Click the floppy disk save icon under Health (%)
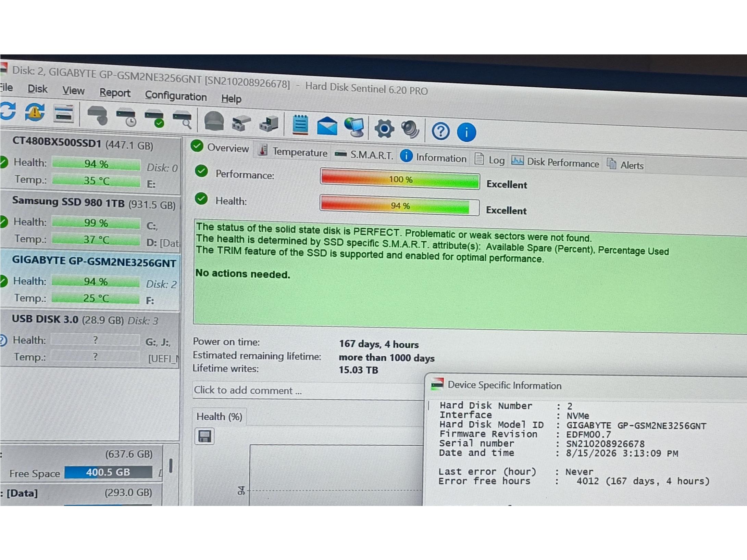Screen dimensions: 747x560 tap(204, 436)
